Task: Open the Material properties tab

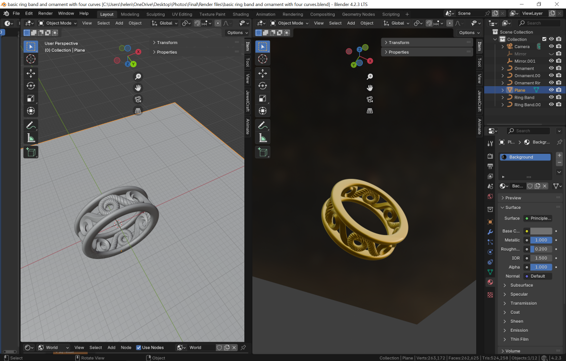Action: pyautogui.click(x=490, y=282)
